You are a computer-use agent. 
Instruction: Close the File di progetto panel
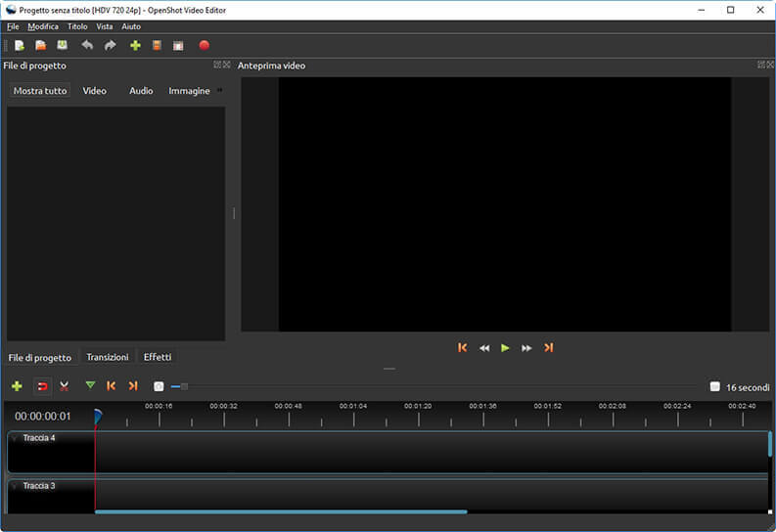[x=227, y=65]
